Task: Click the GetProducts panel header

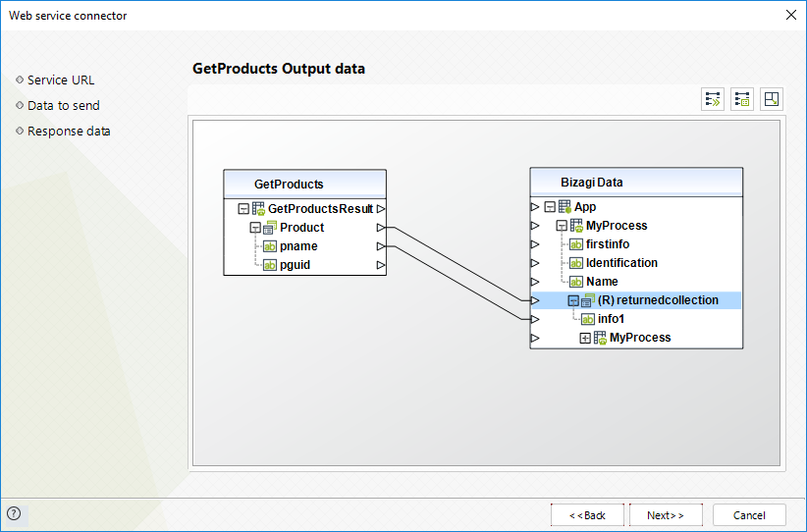Action: coord(305,184)
